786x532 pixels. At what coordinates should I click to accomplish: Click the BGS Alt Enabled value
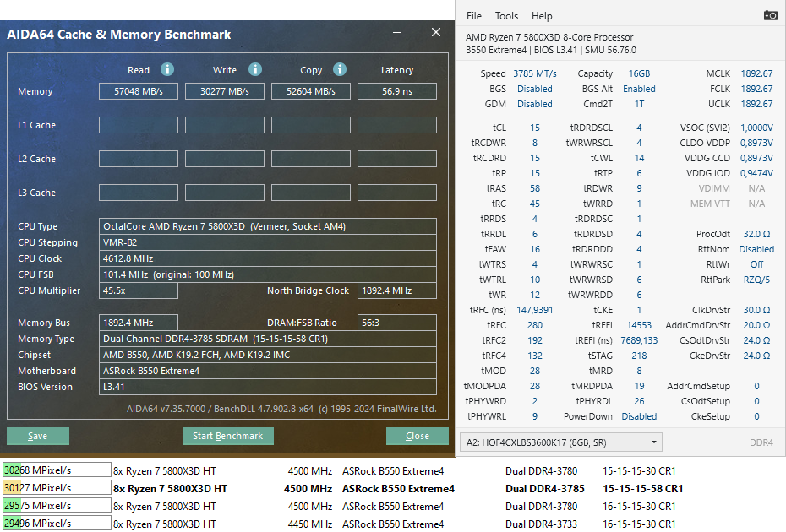click(x=639, y=89)
